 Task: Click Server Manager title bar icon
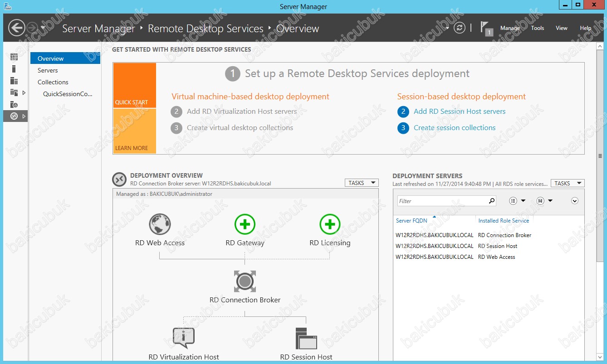point(8,6)
